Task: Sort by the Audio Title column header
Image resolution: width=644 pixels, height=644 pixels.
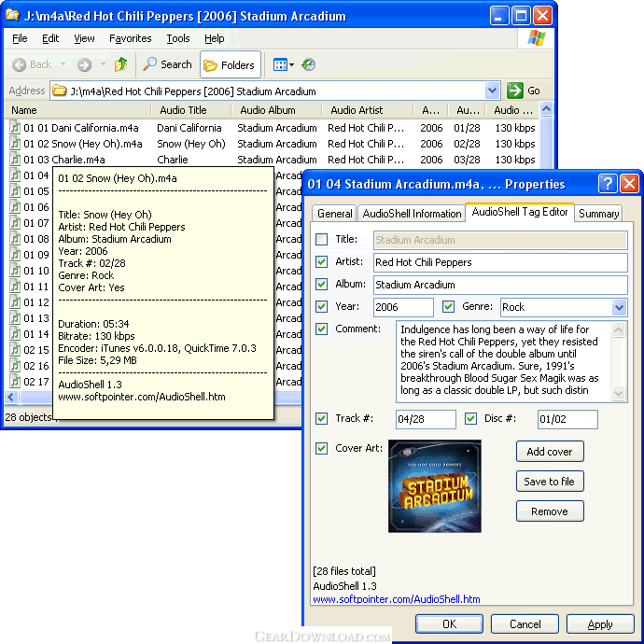Action: click(191, 110)
